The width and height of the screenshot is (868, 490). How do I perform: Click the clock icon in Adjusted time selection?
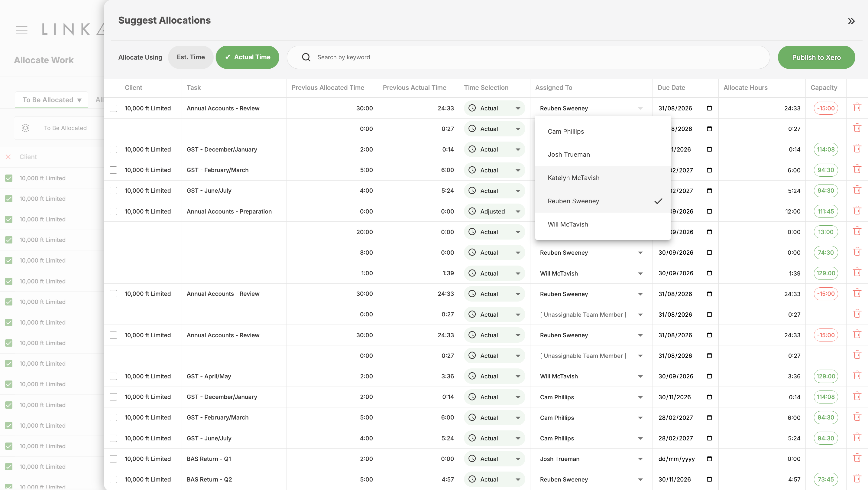pyautogui.click(x=472, y=211)
